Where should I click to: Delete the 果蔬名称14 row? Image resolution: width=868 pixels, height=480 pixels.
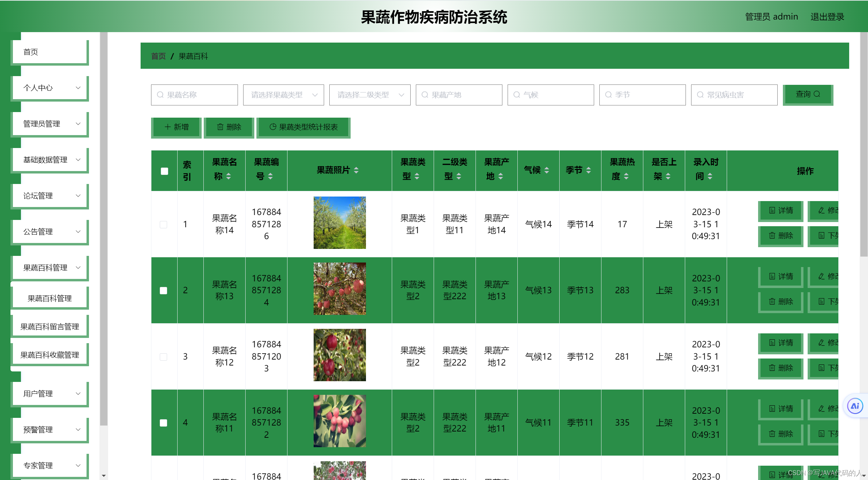pos(781,236)
